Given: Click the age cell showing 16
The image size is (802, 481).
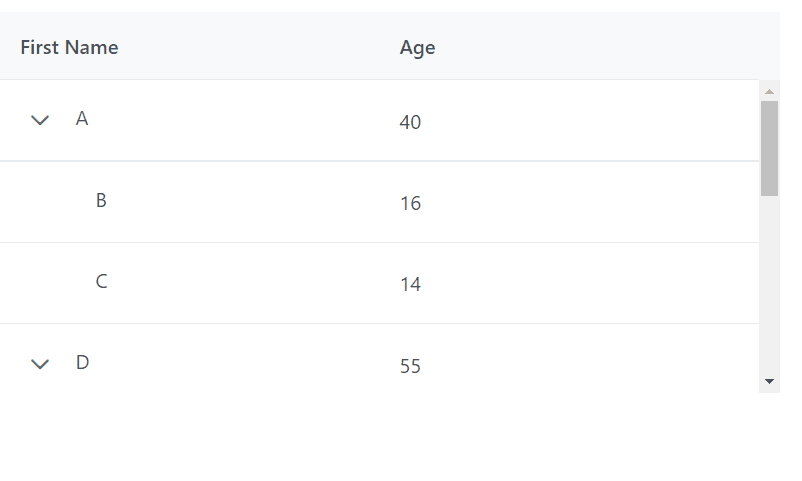Looking at the screenshot, I should (x=410, y=203).
